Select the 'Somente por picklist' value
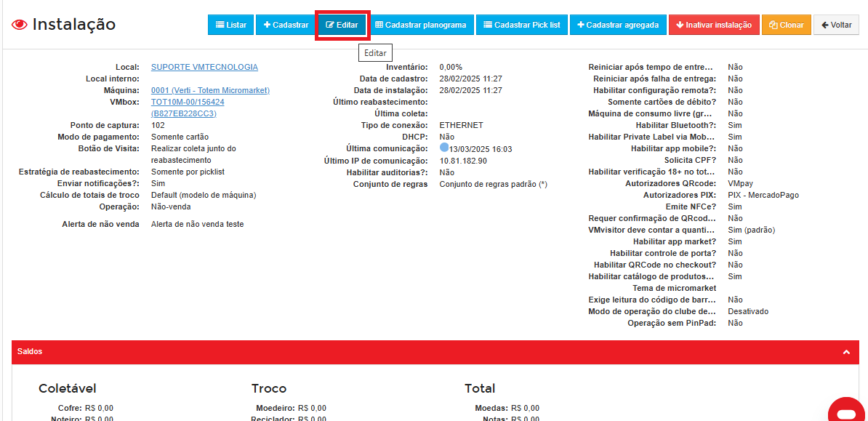 [188, 172]
